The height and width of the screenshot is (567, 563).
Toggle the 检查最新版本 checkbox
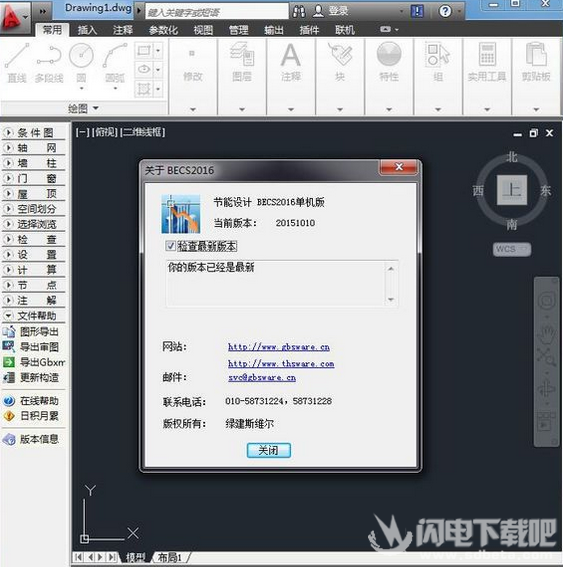coord(170,246)
